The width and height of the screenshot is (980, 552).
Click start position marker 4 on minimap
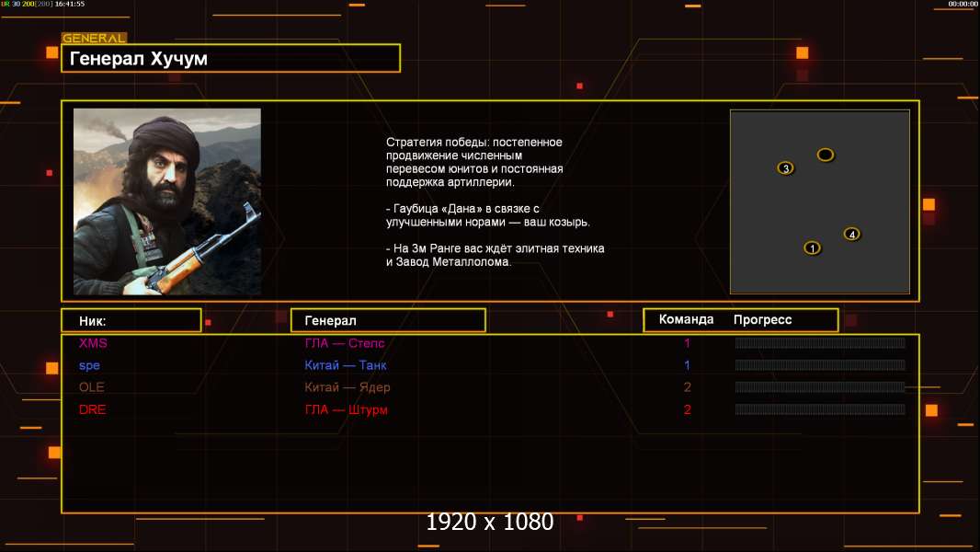point(852,235)
